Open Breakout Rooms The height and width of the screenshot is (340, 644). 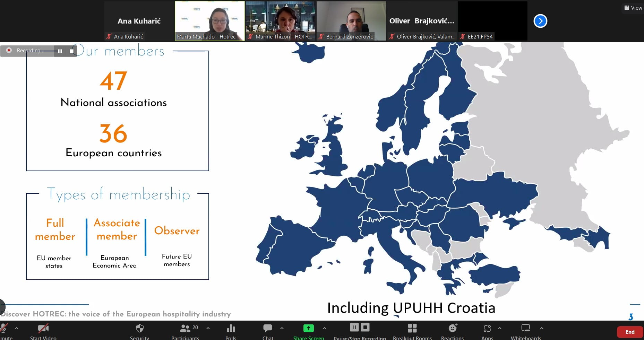412,328
